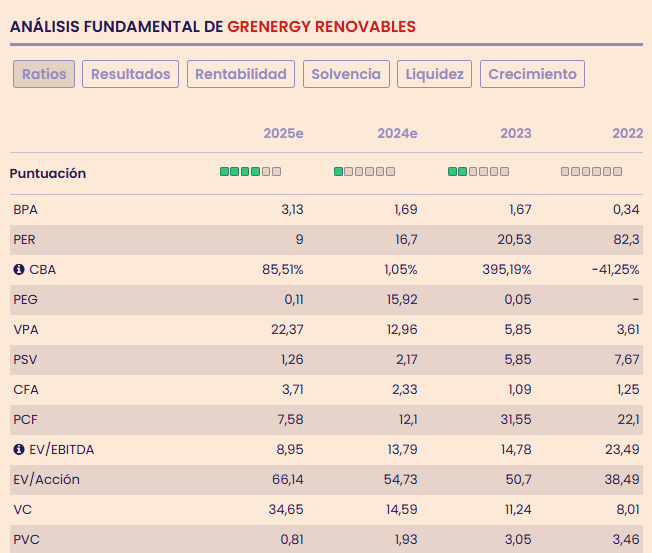652x553 pixels.
Task: Click the CBA value 395,19%
Action: 507,269
